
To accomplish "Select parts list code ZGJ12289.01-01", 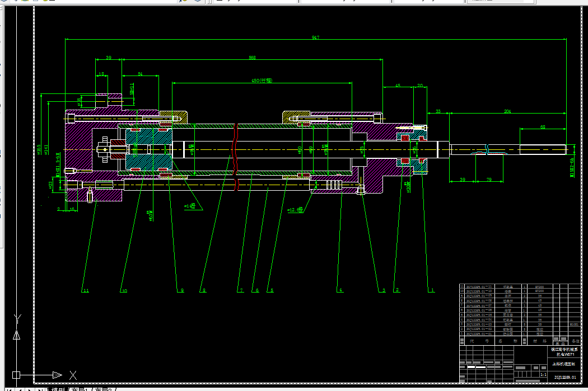I will tap(479, 334).
